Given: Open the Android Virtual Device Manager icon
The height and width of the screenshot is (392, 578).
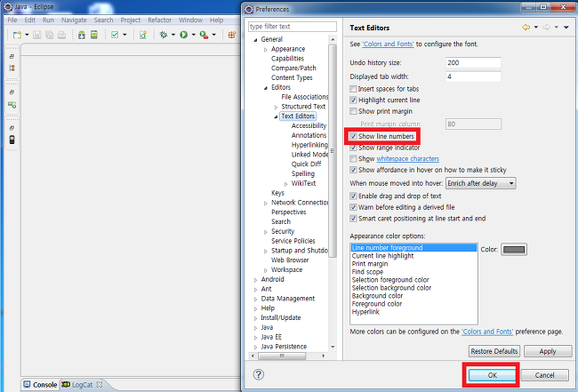Looking at the screenshot, I should click(94, 35).
